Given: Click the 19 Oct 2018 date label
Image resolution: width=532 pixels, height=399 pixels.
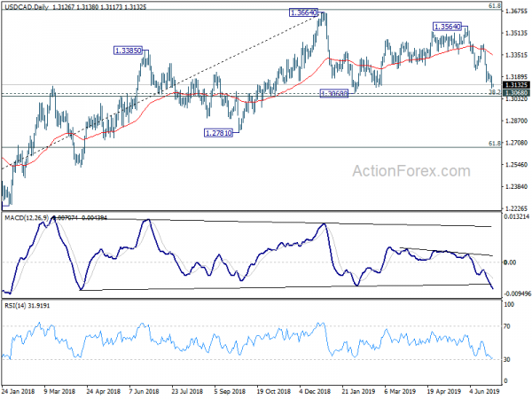Looking at the screenshot, I should tap(273, 391).
